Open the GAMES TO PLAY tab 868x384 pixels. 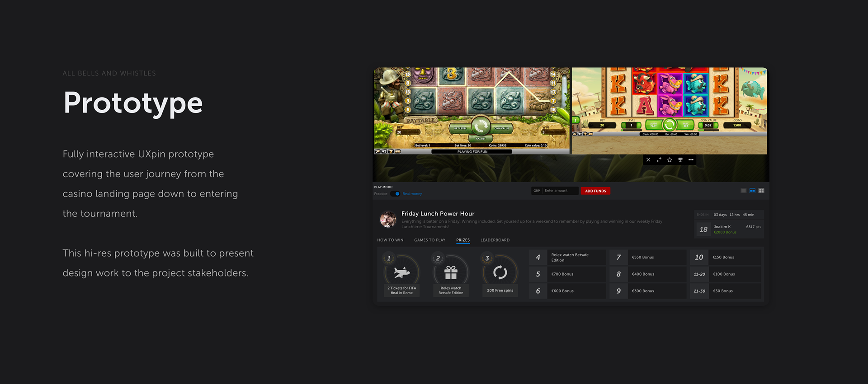429,240
